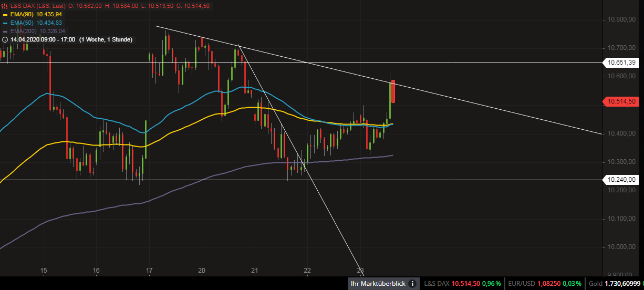Viewport: 644px width, 290px height.
Task: Open the L&S DAX 10.514,50 ticker entry
Action: click(x=461, y=284)
